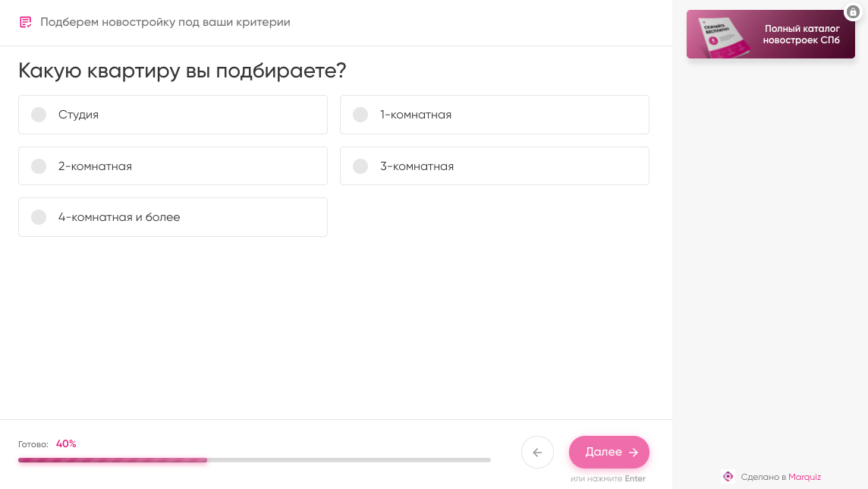Select the 1-комнатная option
This screenshot has height=489, width=868.
pos(494,115)
